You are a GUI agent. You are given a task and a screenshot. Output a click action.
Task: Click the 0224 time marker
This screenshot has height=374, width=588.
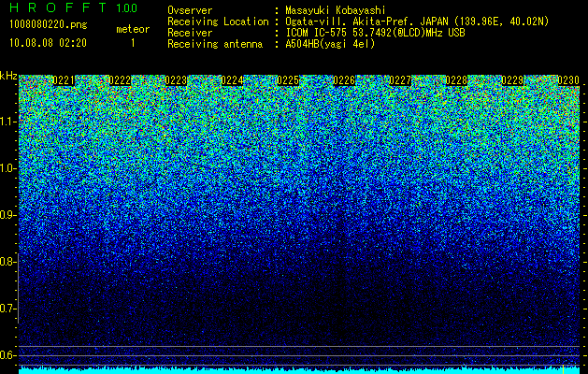point(232,80)
